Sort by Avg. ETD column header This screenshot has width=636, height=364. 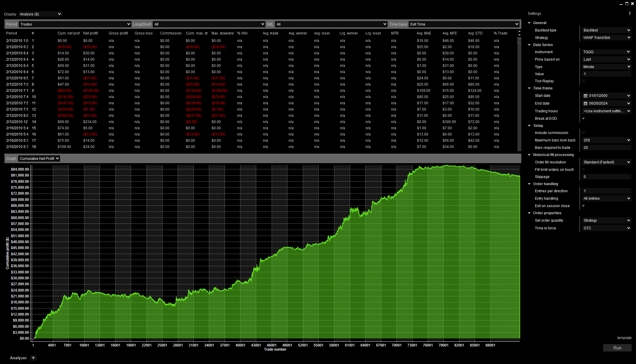point(475,33)
